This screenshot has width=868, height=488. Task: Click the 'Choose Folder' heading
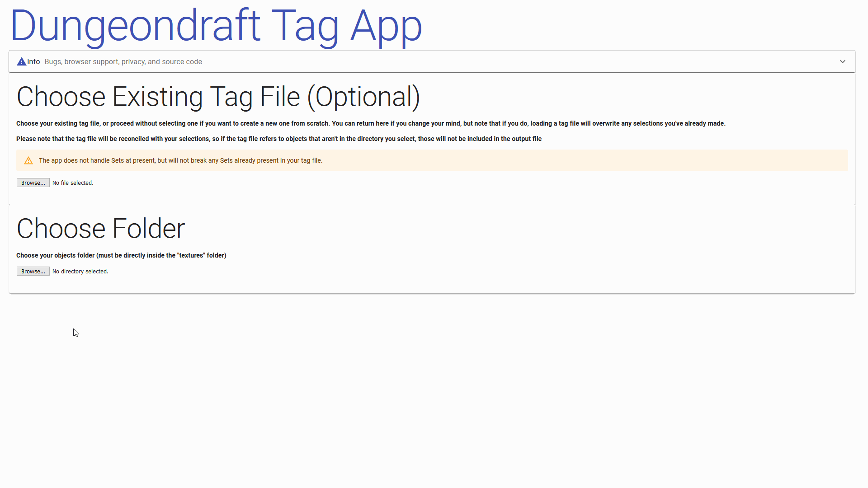(101, 229)
